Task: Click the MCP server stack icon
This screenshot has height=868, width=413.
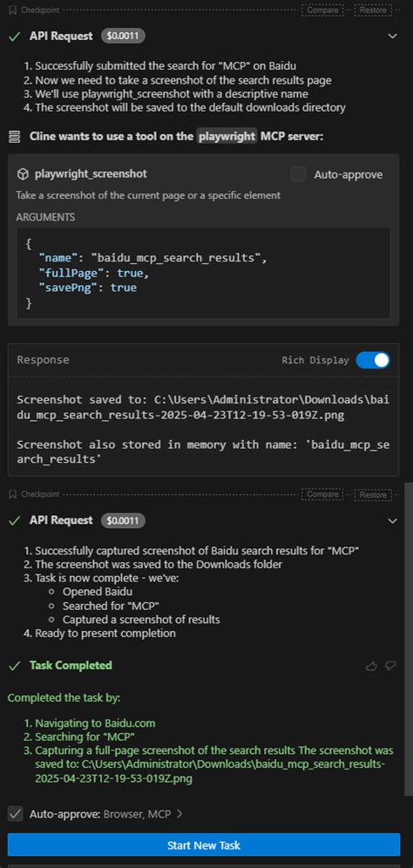Action: coord(15,136)
